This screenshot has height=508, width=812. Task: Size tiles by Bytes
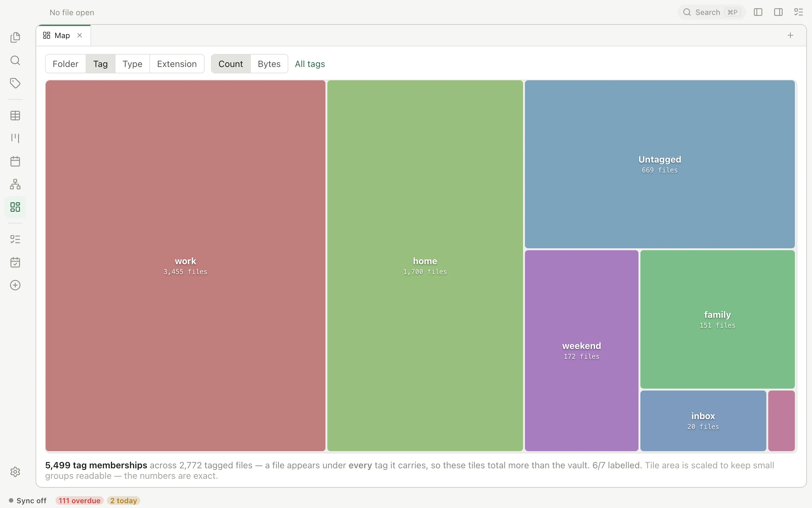pyautogui.click(x=269, y=64)
